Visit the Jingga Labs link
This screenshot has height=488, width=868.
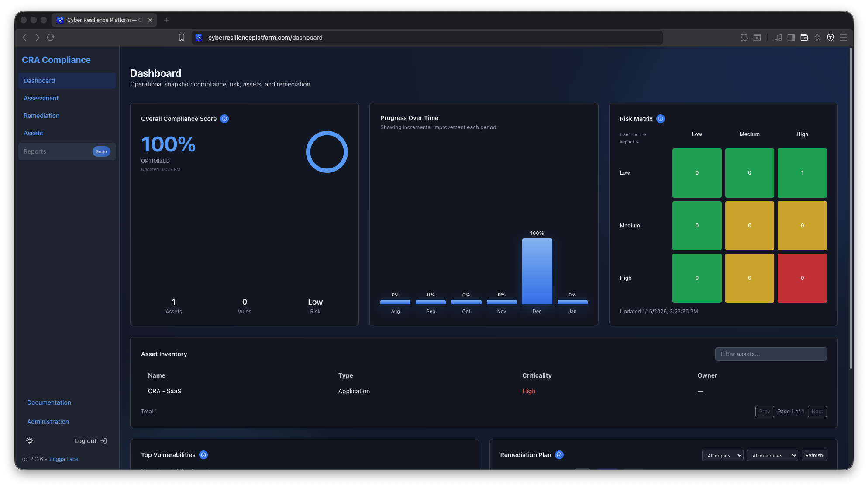point(63,459)
